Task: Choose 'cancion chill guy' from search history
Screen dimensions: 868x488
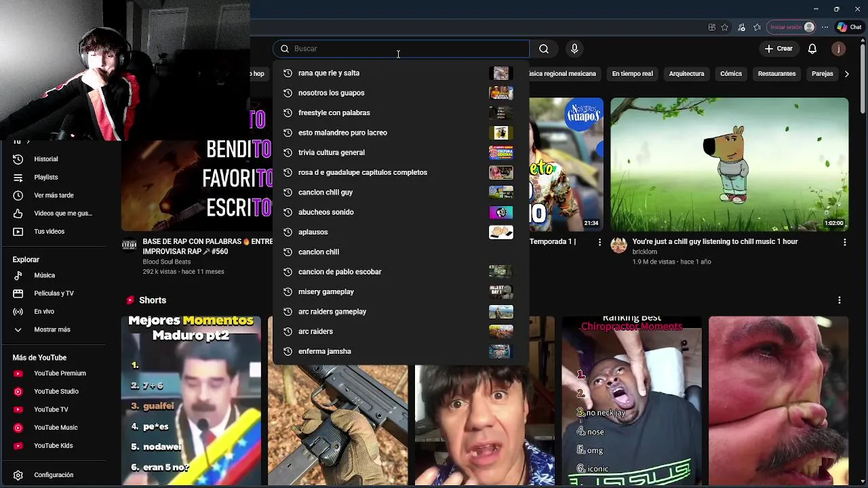Action: click(401, 192)
